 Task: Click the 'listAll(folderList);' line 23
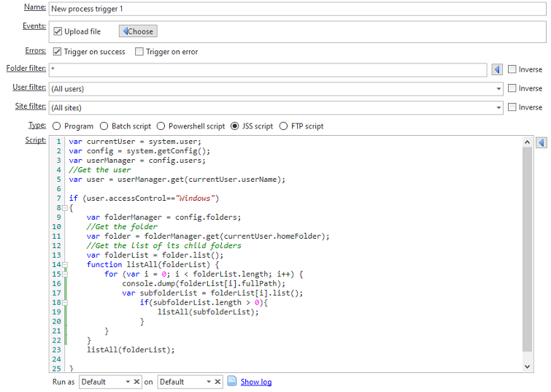point(131,350)
